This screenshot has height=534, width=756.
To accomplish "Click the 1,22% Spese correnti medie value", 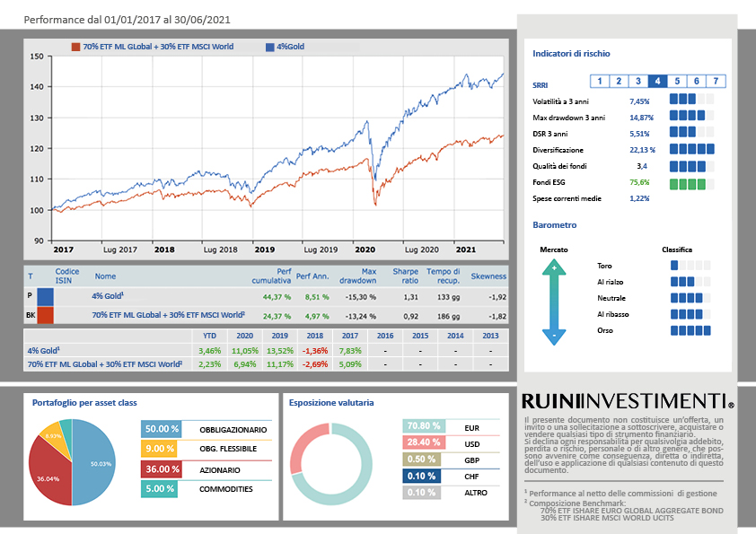I will coord(639,198).
